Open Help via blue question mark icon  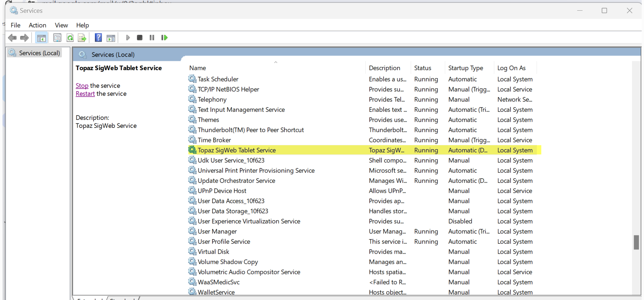98,38
